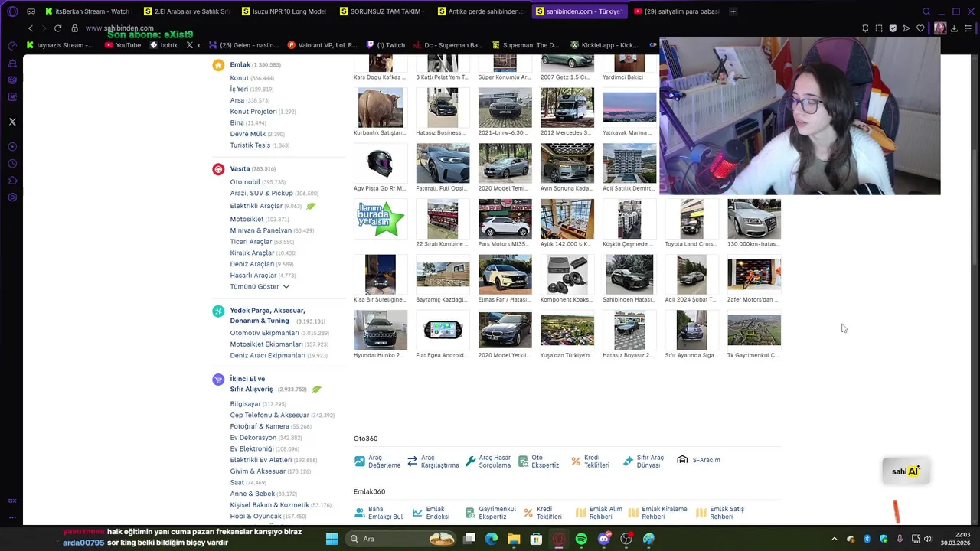Open Gayrimenkul Ekspertiz tool
Viewport: 980px width, 551px height.
click(490, 513)
